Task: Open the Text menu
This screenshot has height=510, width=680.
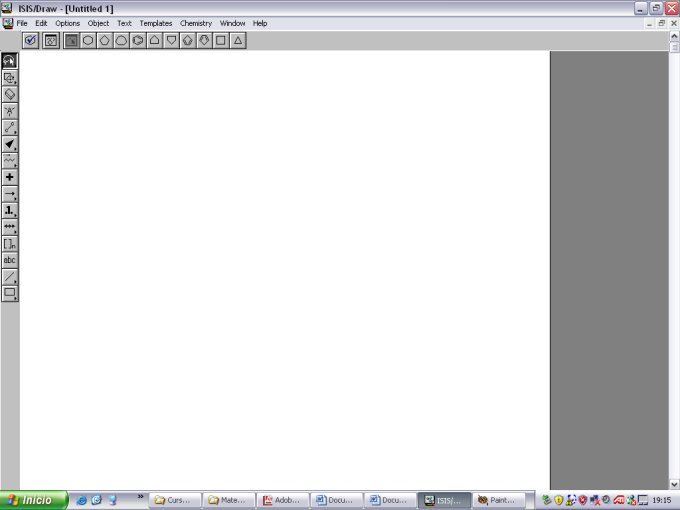Action: [x=124, y=23]
